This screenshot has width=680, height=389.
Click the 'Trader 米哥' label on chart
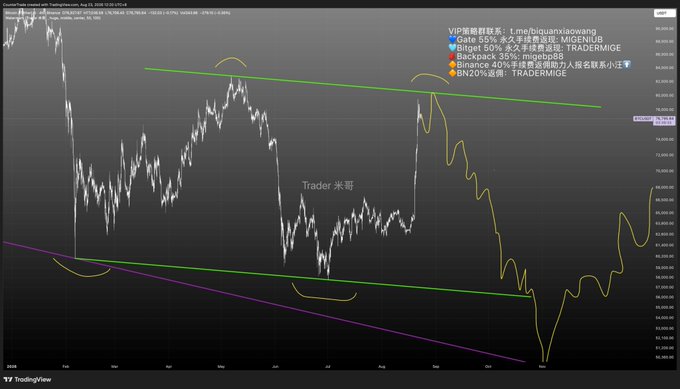coord(328,186)
